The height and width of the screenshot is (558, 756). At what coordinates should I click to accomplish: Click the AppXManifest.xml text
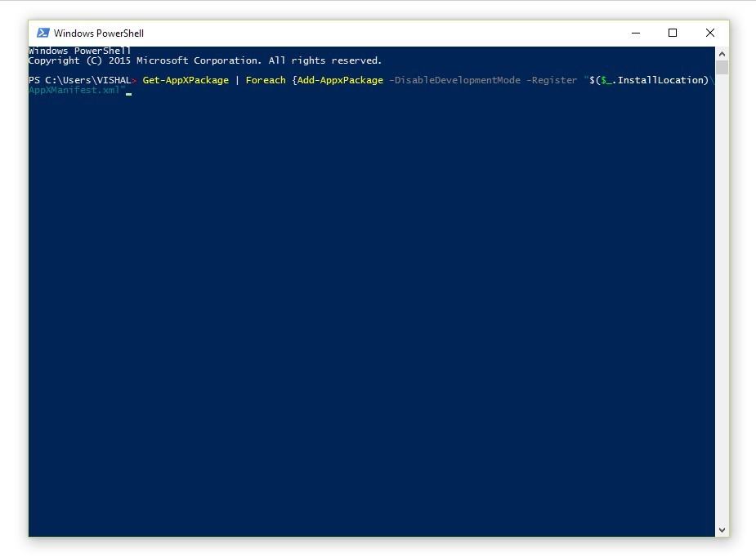[74, 90]
